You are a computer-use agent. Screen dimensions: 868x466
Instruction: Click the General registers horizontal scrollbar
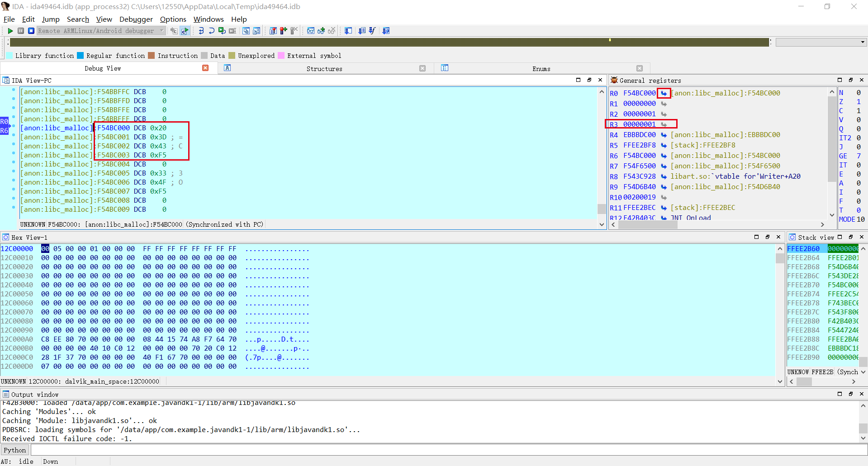[718, 225]
